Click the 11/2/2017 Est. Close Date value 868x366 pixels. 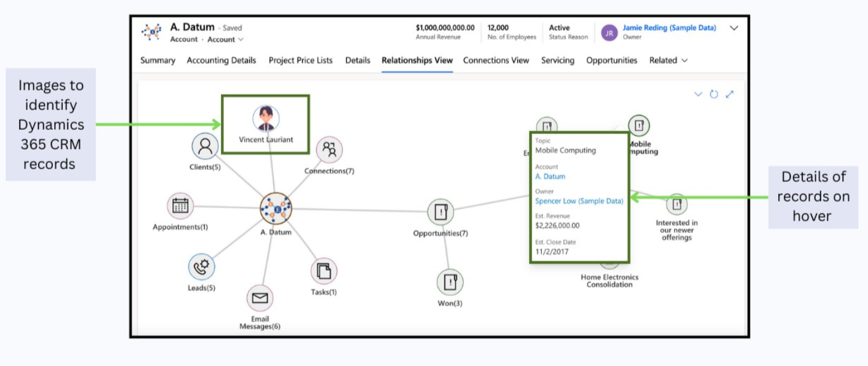[551, 252]
